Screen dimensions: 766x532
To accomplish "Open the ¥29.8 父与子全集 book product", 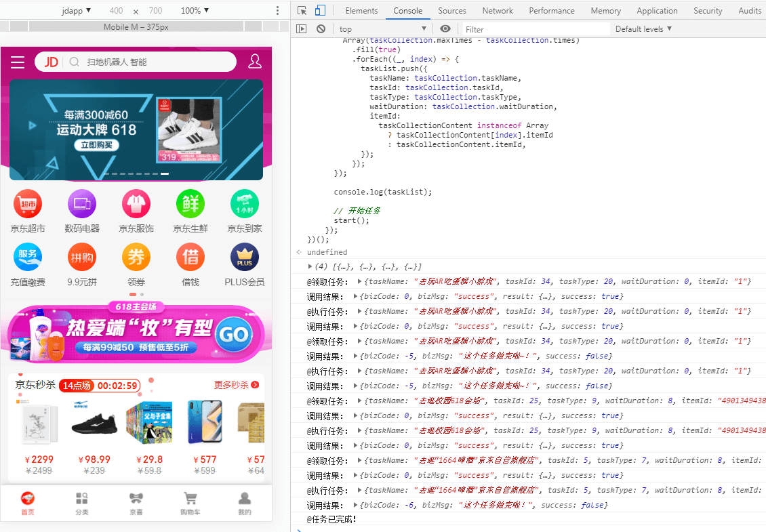I will (150, 437).
